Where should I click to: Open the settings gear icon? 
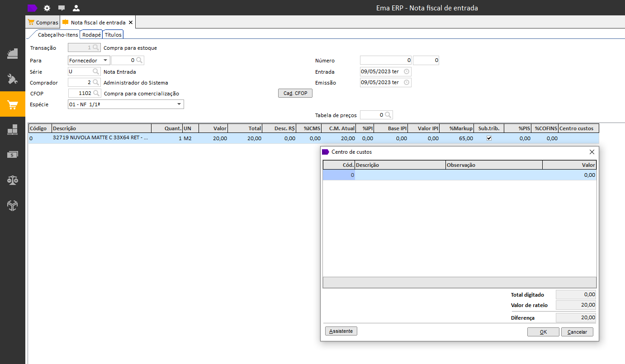point(47,8)
